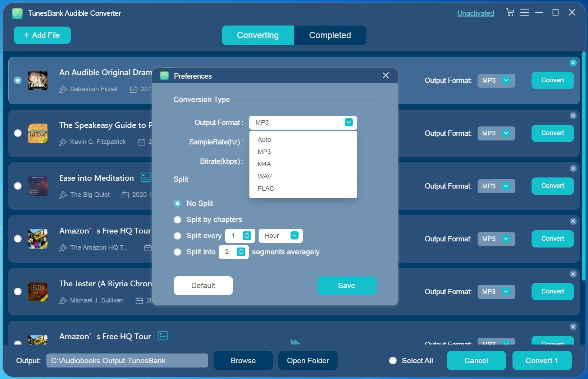Click calendar icon in The Jester row

pos(139,300)
